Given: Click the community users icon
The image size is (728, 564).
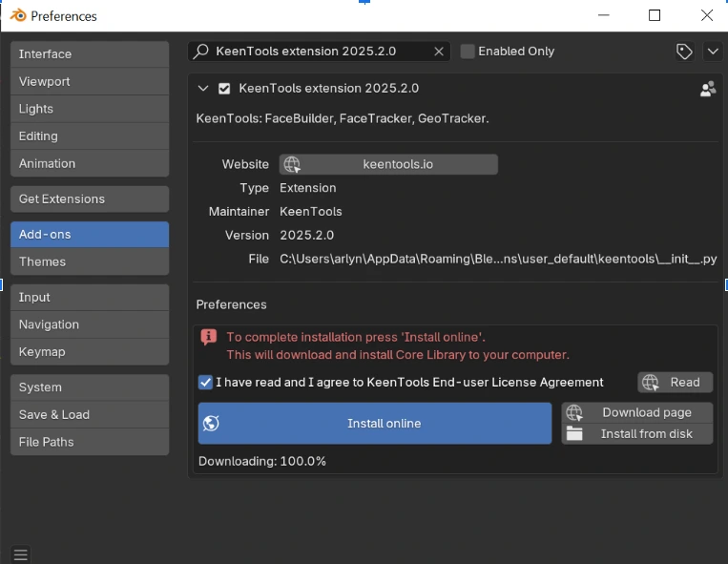Looking at the screenshot, I should pyautogui.click(x=707, y=89).
